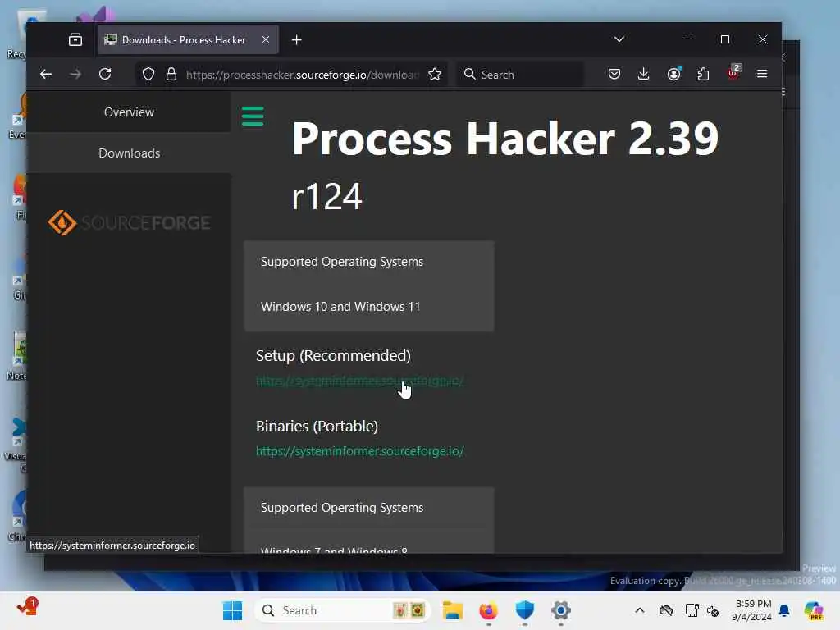This screenshot has height=630, width=840.
Task: Select the Downloads - Process Hacker tab
Action: coord(188,39)
